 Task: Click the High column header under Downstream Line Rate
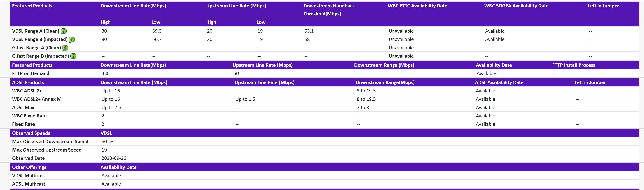pyautogui.click(x=105, y=22)
